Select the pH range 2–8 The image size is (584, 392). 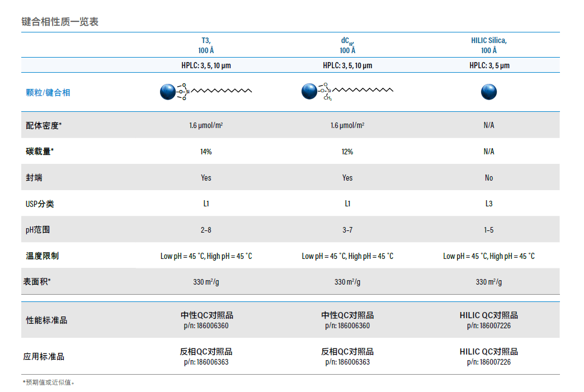206,230
